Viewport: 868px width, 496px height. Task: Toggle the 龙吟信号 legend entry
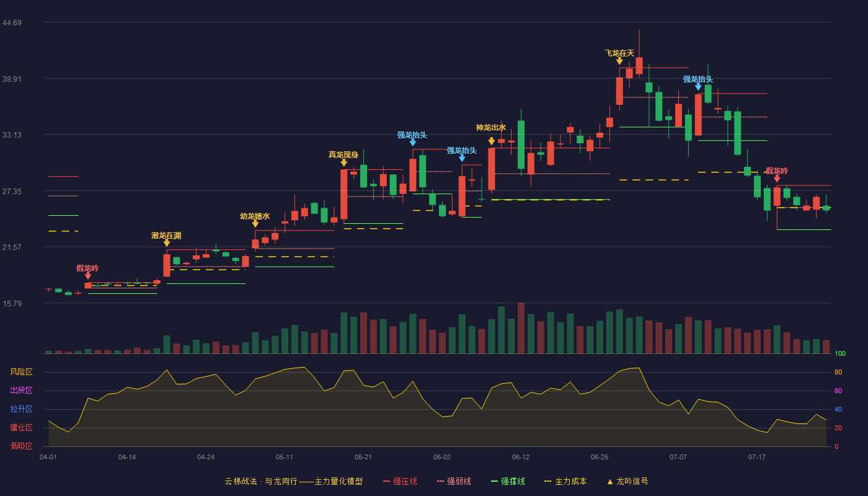click(x=627, y=481)
